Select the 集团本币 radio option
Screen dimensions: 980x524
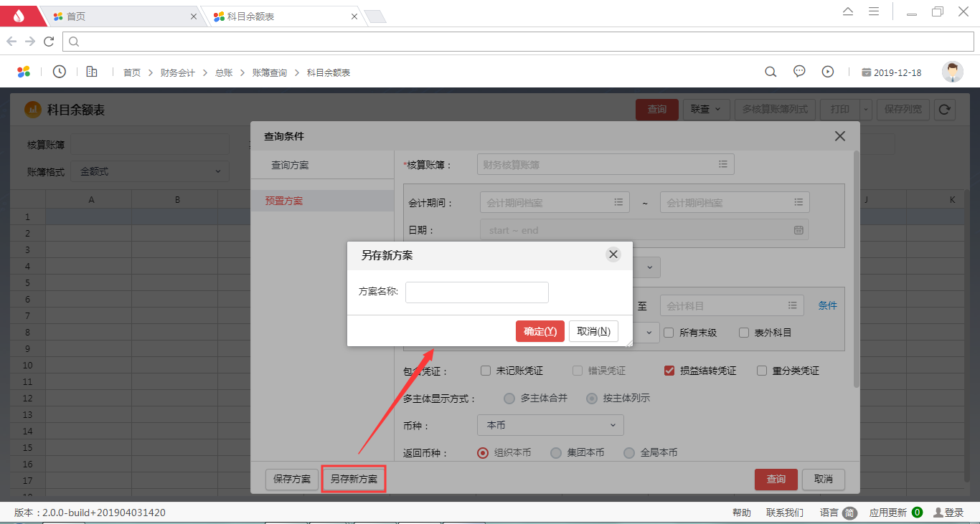pyautogui.click(x=556, y=452)
